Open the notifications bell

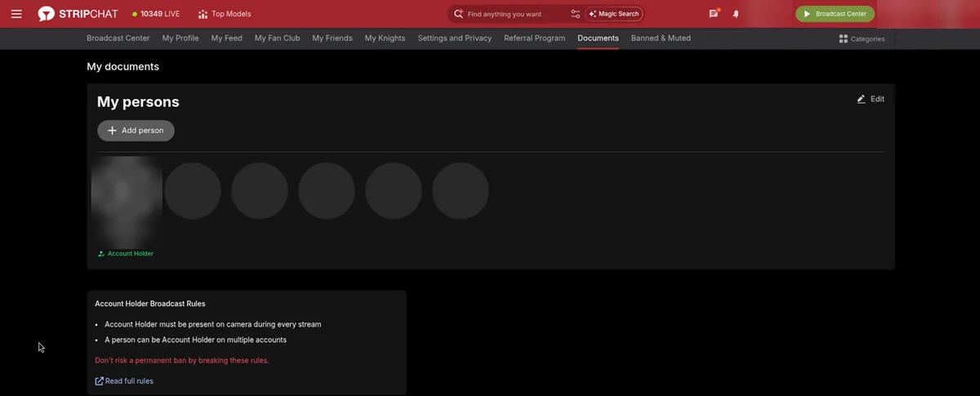[736, 14]
